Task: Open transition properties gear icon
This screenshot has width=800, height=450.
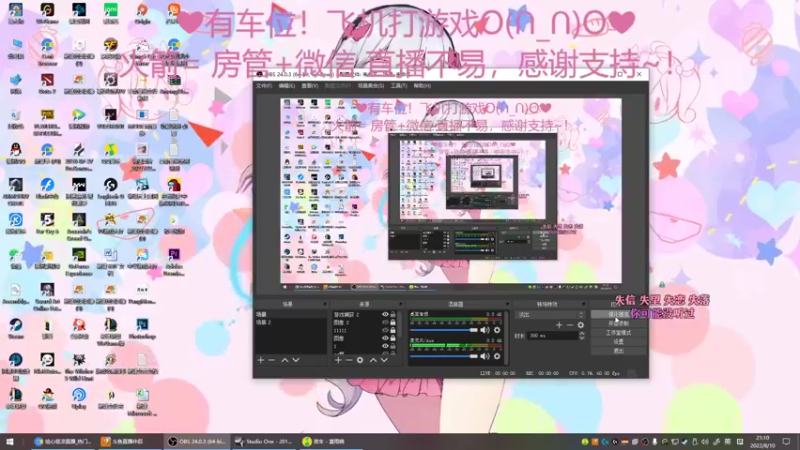Action: [581, 325]
